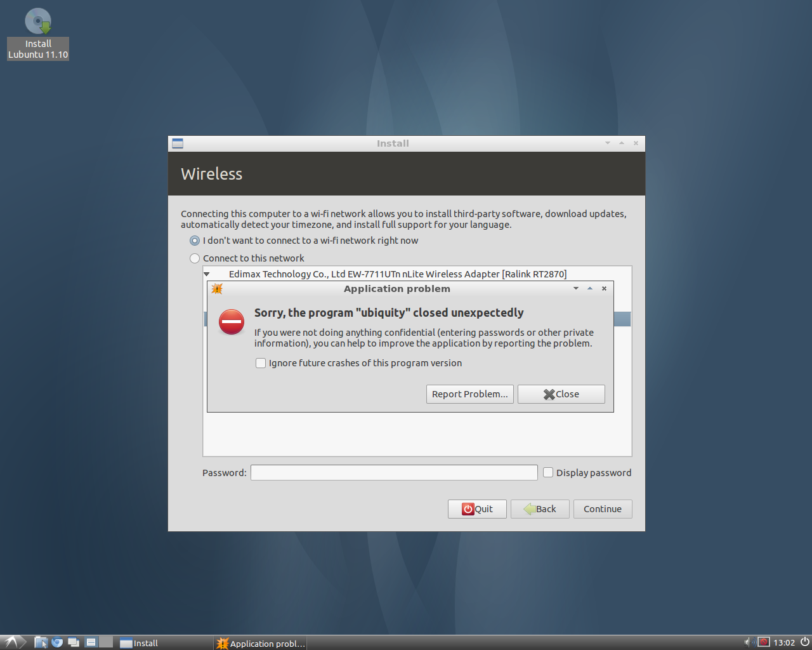Image resolution: width=812 pixels, height=650 pixels.
Task: Open the Install window menu icon
Action: [x=178, y=143]
